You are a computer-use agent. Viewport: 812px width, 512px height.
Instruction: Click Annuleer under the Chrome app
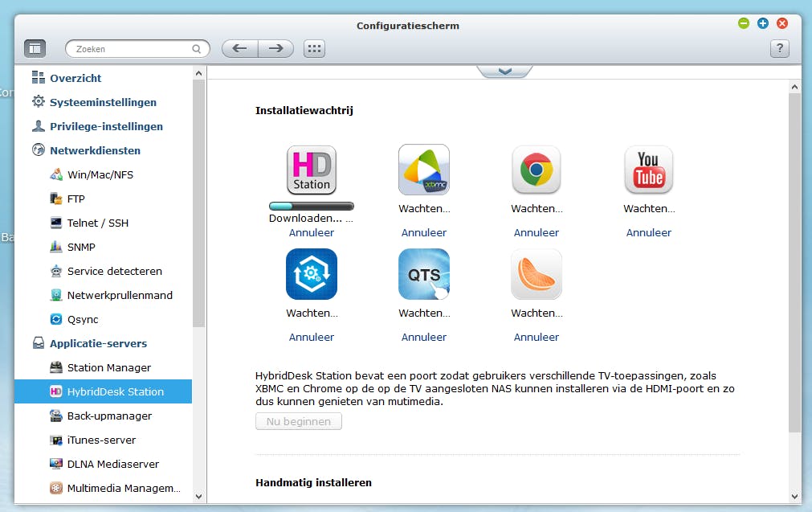coord(536,232)
